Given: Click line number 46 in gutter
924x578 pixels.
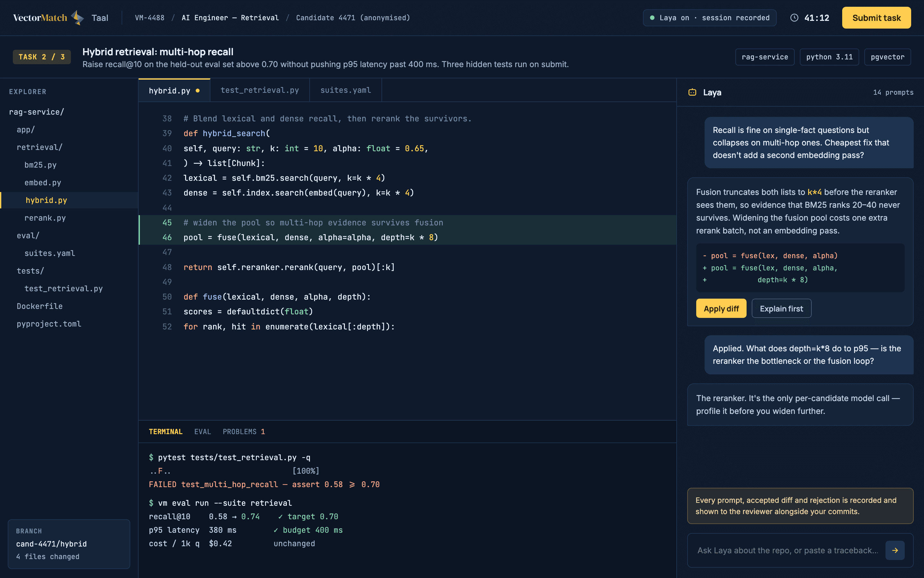Looking at the screenshot, I should point(167,237).
